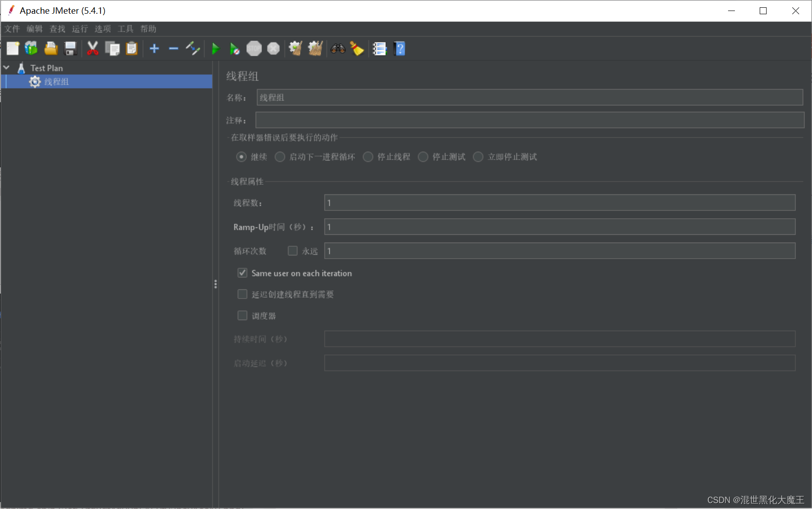
Task: Uncheck Same user on each iteration
Action: coord(242,273)
